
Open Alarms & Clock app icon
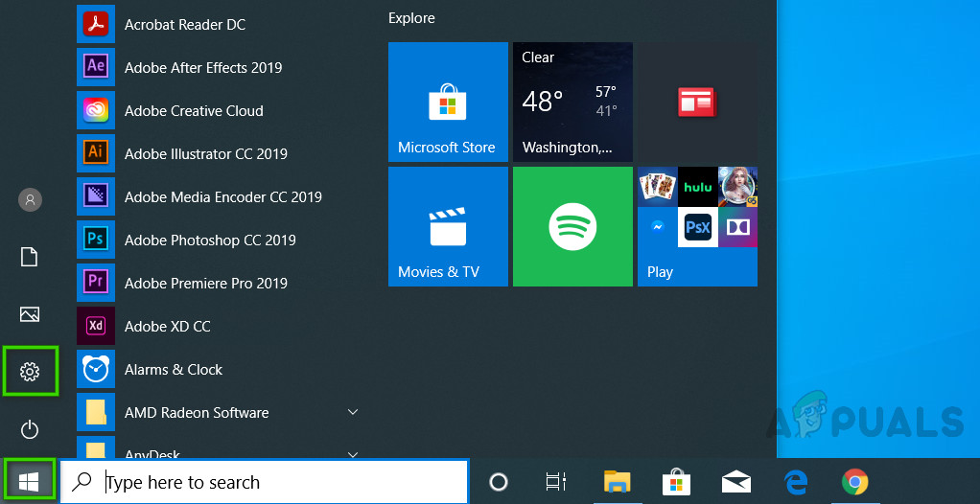tap(96, 369)
